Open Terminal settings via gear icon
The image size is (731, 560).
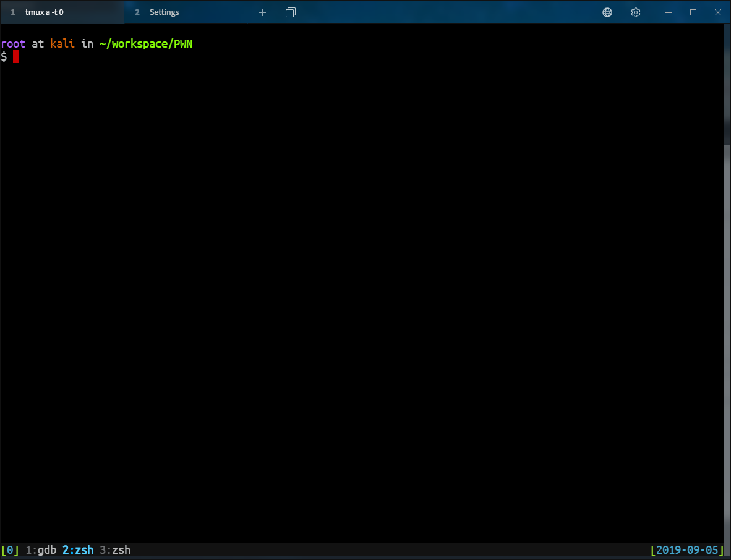tap(635, 12)
